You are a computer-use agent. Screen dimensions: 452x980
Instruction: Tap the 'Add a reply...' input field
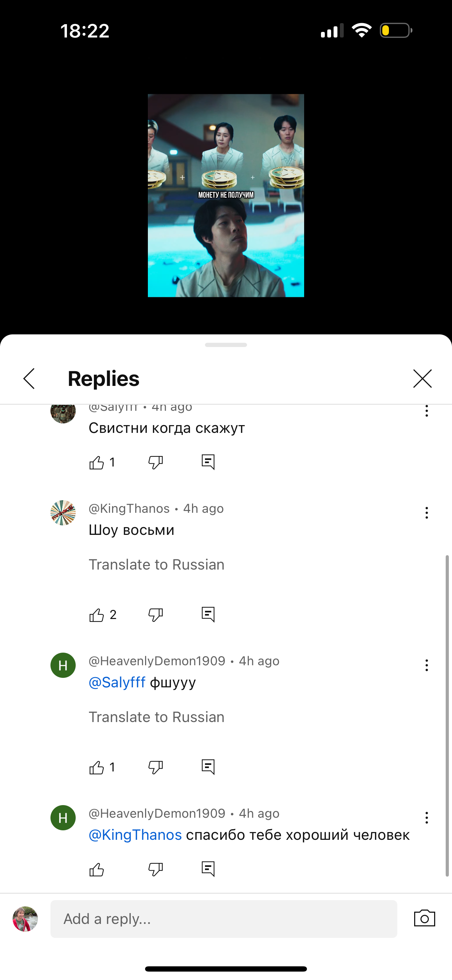[224, 919]
